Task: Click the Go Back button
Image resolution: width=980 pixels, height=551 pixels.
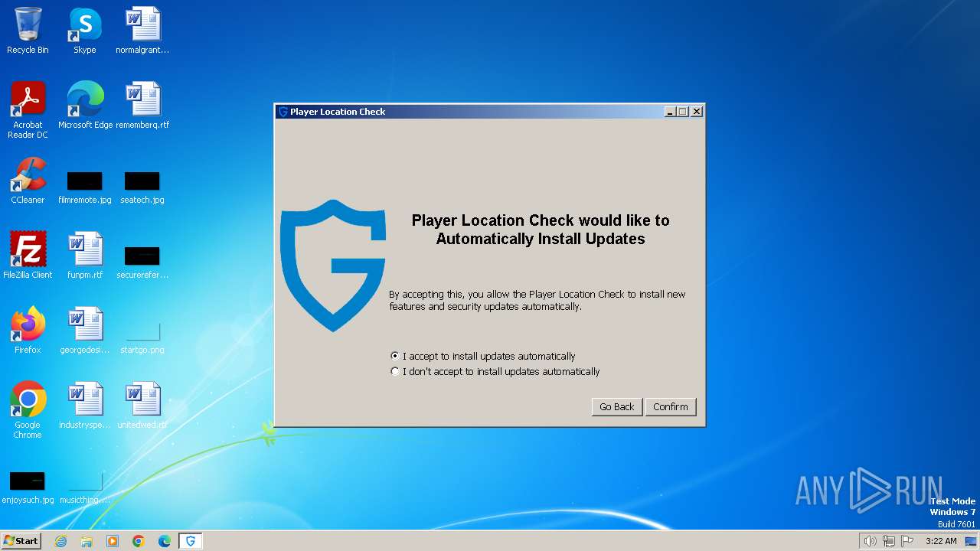Action: (616, 406)
